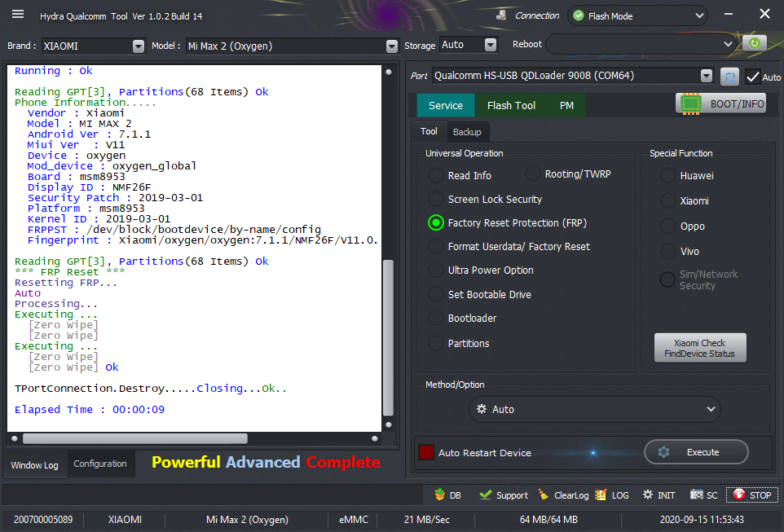
Task: Click the green reboot power button
Action: point(754,44)
